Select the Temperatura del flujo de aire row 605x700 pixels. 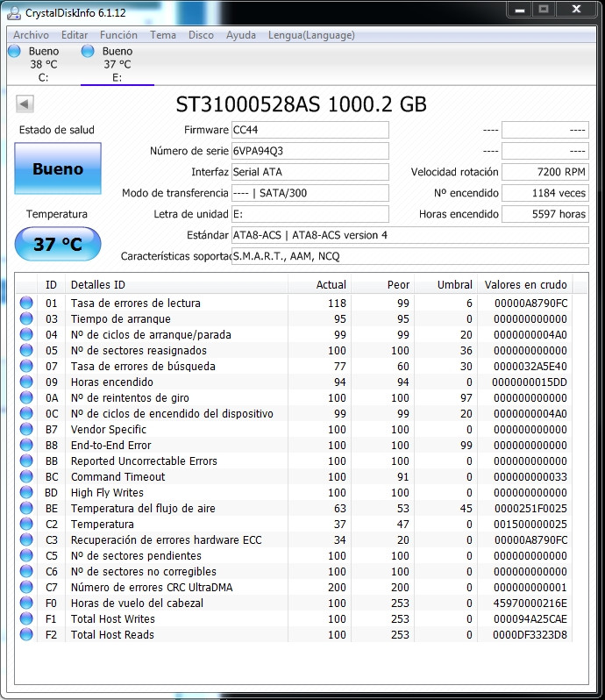click(295, 508)
